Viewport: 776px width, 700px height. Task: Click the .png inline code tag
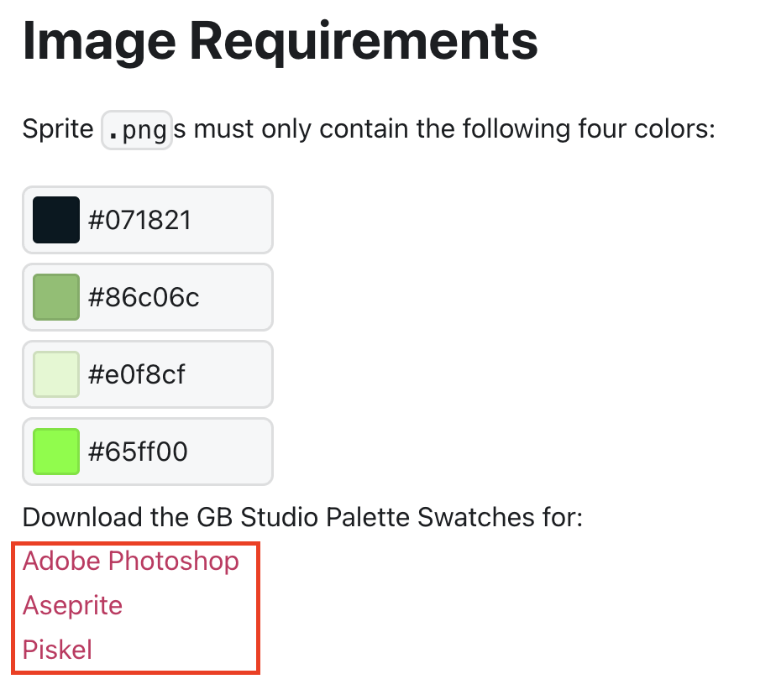tap(137, 131)
